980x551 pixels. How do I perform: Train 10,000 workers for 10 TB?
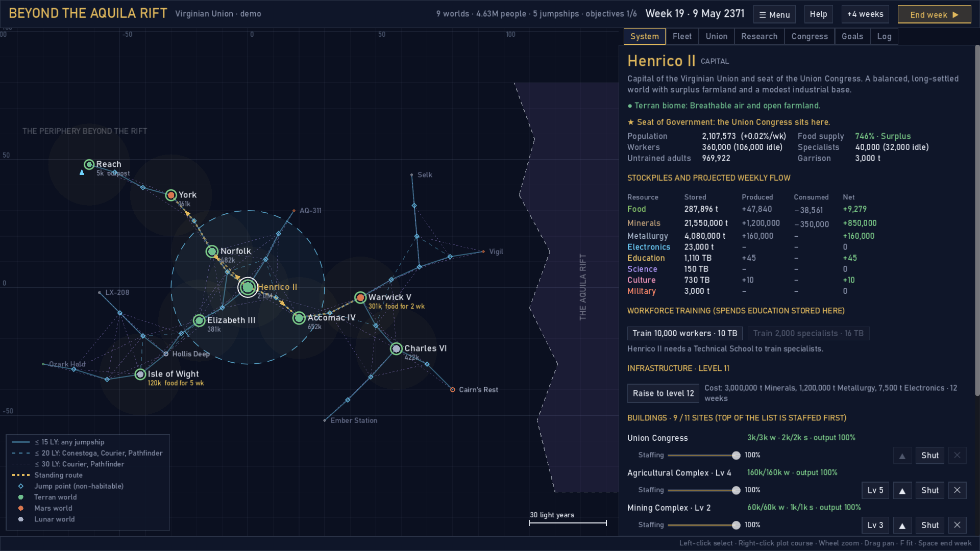coord(684,334)
